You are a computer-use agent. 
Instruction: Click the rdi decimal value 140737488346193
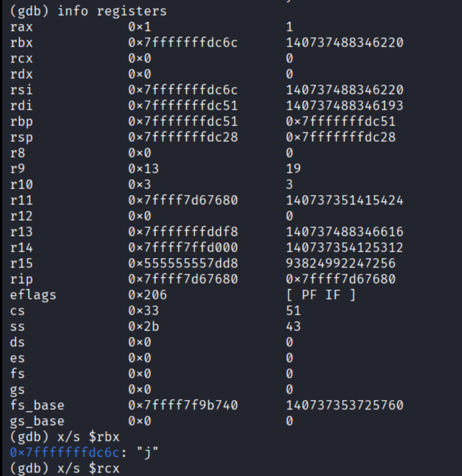tap(345, 106)
